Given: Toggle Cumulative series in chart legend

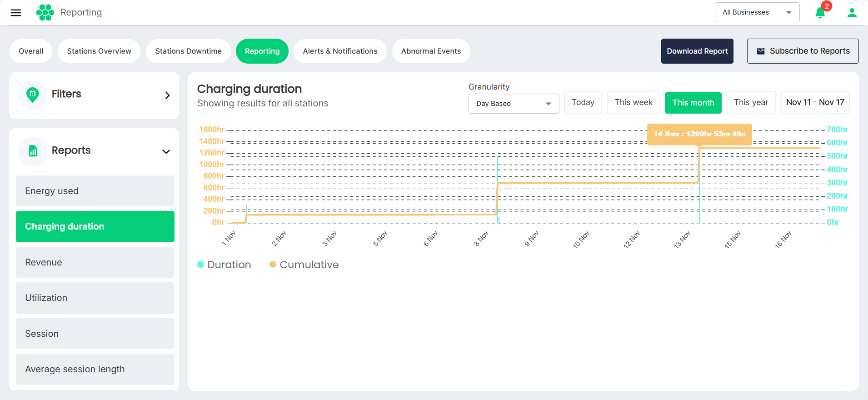Looking at the screenshot, I should [304, 265].
